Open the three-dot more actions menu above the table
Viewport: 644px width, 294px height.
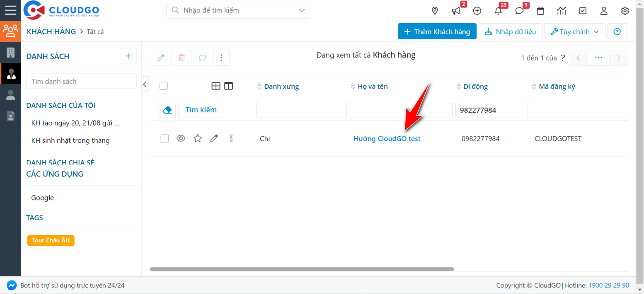point(221,58)
